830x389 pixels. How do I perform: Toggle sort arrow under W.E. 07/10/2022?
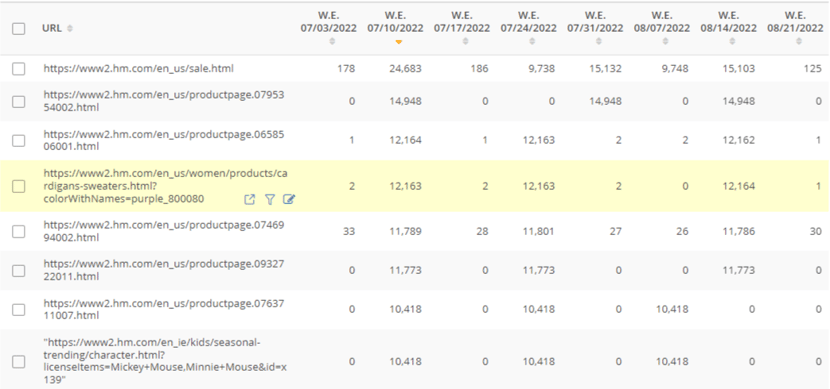(399, 42)
